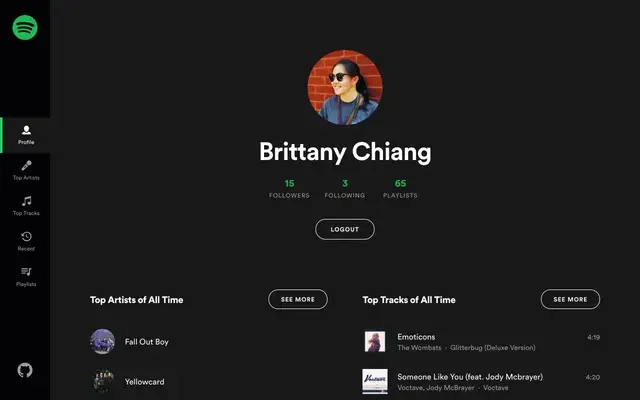Click the Logout button
The width and height of the screenshot is (640, 400).
(345, 229)
